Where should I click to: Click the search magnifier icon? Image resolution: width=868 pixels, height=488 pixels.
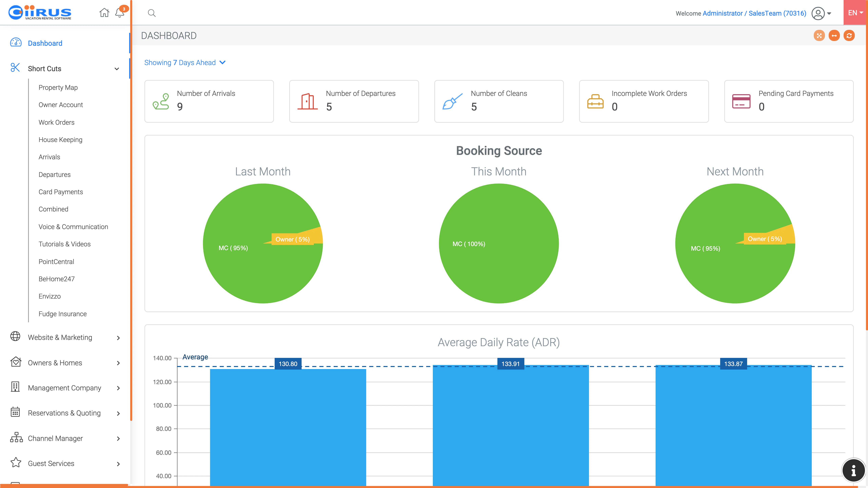[152, 13]
